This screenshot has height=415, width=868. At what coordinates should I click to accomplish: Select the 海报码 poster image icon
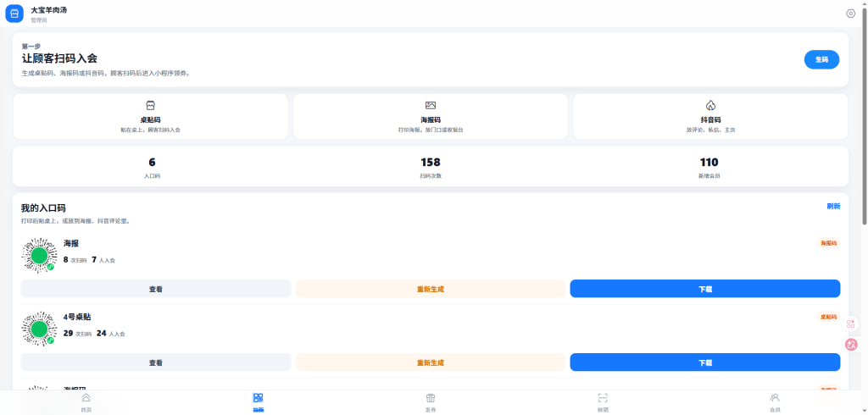[430, 105]
